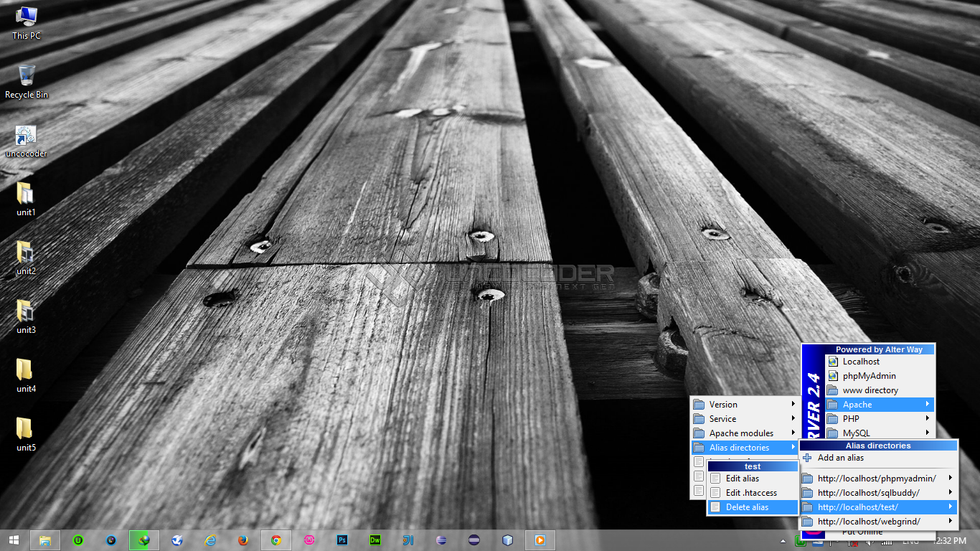Expand the Apache modules submenu
This screenshot has height=551, width=980.
coord(745,433)
